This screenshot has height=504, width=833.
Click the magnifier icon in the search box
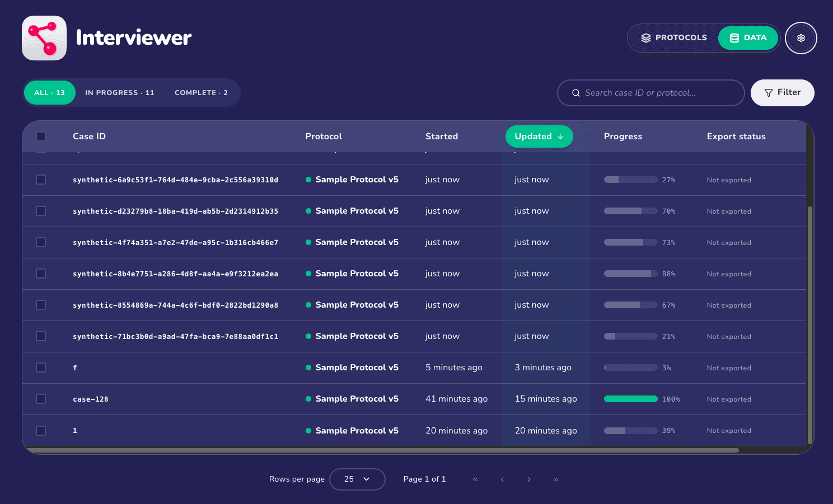tap(575, 93)
